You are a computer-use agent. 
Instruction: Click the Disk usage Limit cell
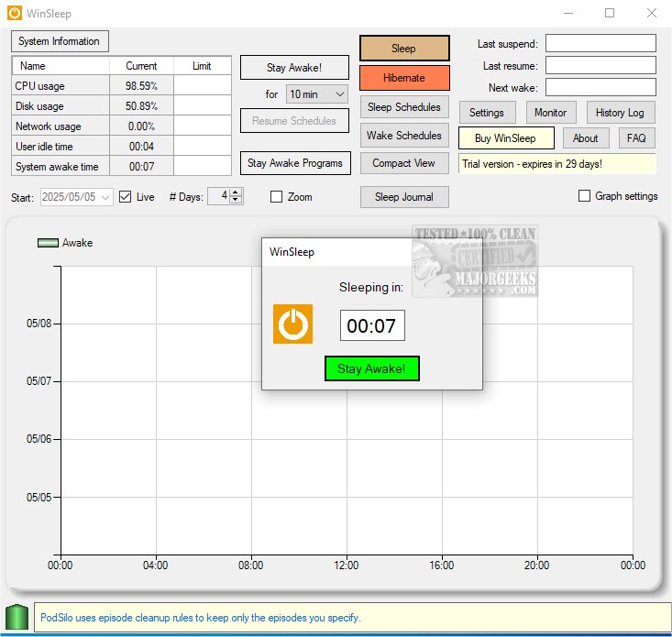point(203,105)
